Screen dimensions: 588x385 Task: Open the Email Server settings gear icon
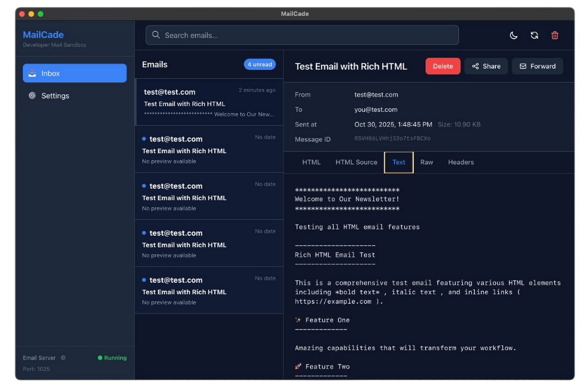coord(63,358)
